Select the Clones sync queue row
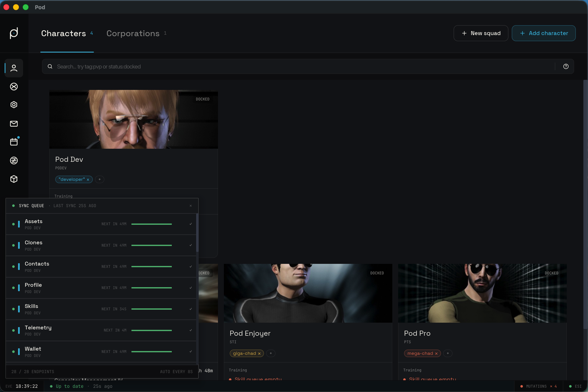 [101, 245]
